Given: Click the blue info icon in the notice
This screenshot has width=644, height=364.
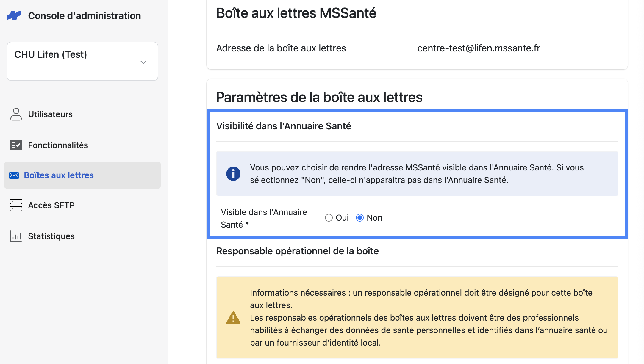Looking at the screenshot, I should (x=233, y=174).
